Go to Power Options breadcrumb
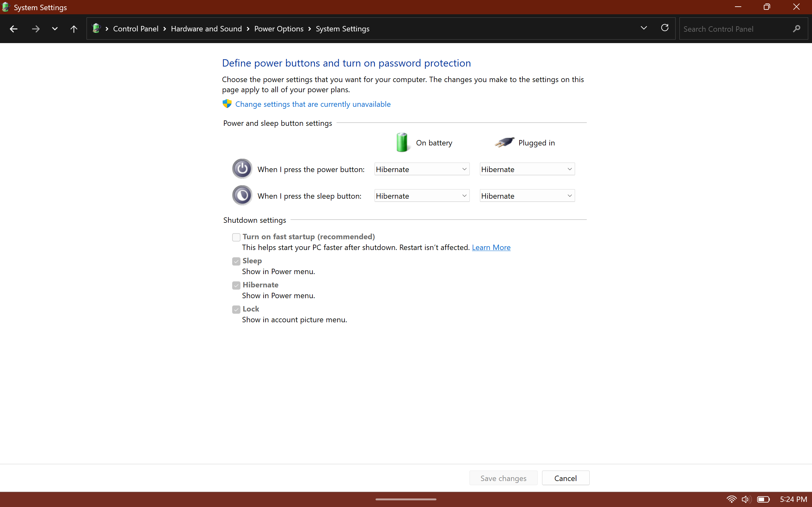 [278, 29]
